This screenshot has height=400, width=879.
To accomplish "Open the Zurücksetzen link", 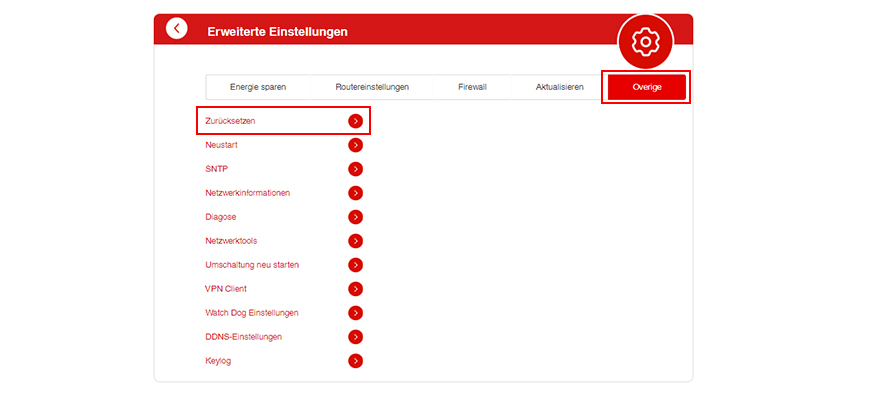I will coord(230,121).
